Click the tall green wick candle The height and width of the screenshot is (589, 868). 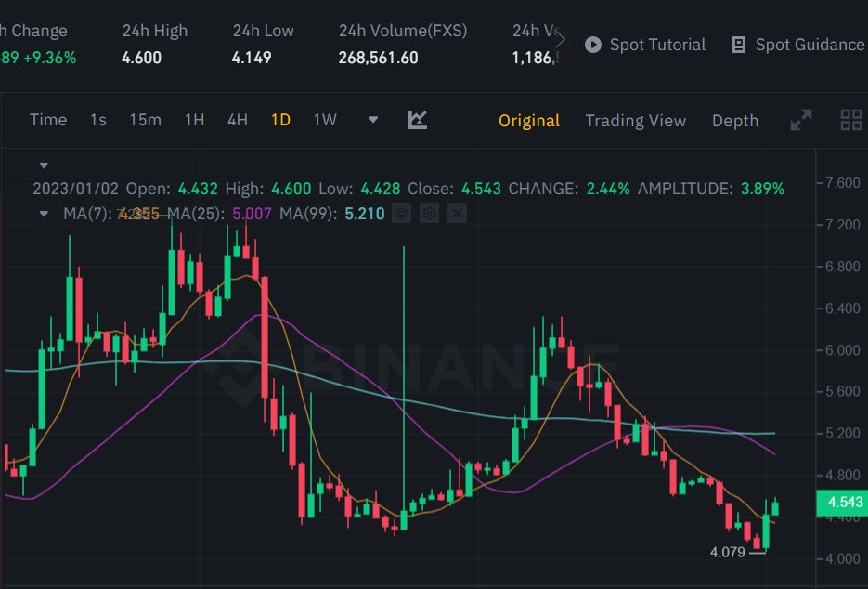click(404, 387)
